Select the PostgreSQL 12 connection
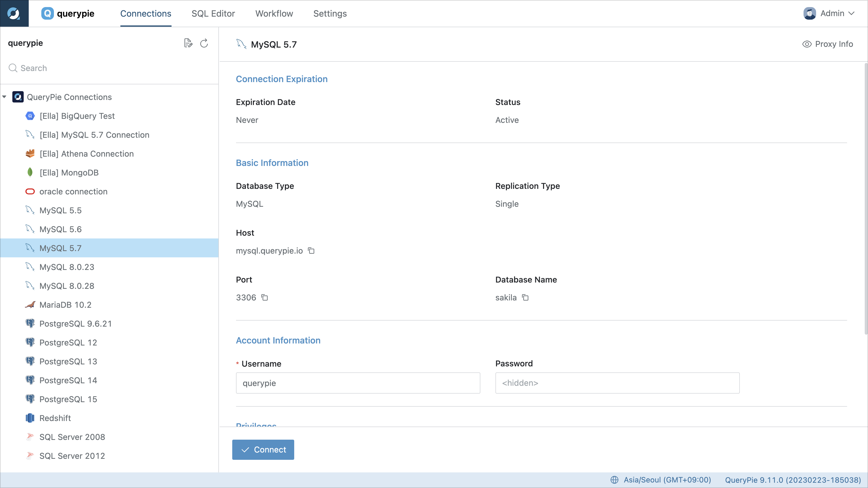Screen dimensions: 868x488 (x=68, y=342)
